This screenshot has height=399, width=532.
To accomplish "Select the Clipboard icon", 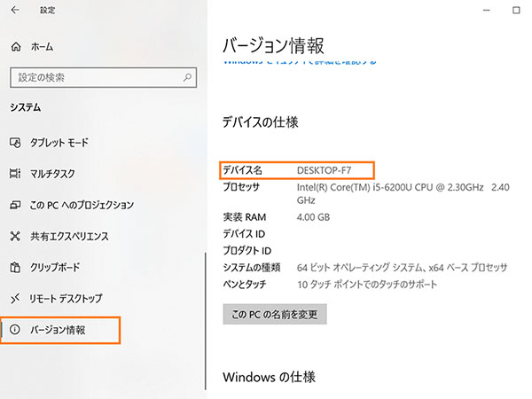I will point(15,268).
